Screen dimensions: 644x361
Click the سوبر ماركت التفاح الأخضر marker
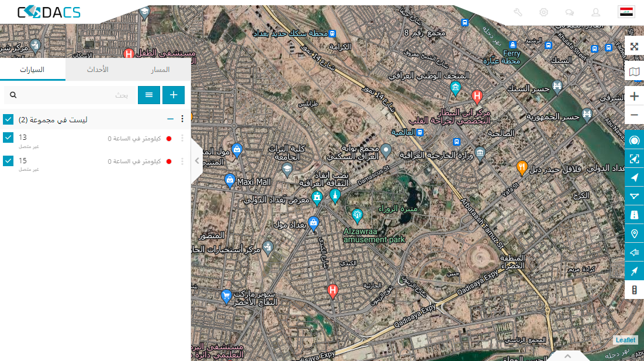226,297
